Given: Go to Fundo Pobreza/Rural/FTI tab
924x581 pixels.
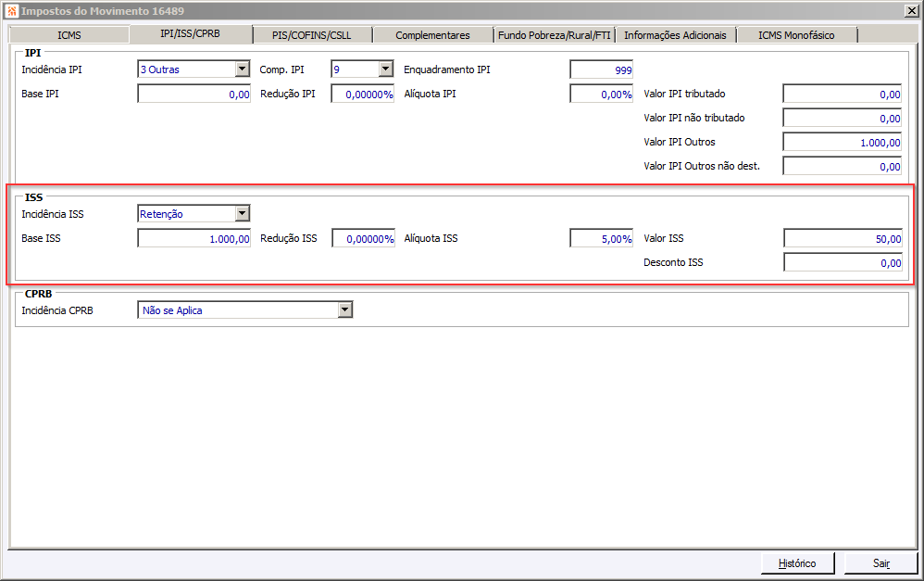Looking at the screenshot, I should [554, 35].
